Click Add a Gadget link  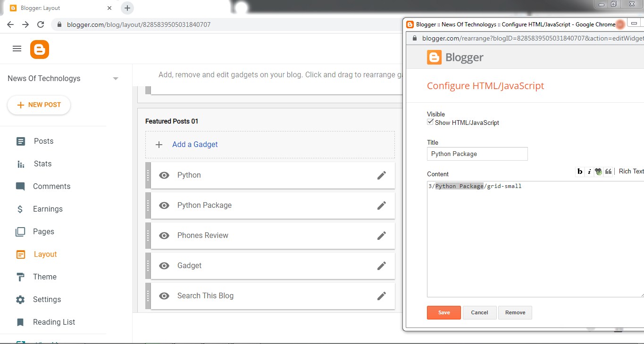point(195,145)
